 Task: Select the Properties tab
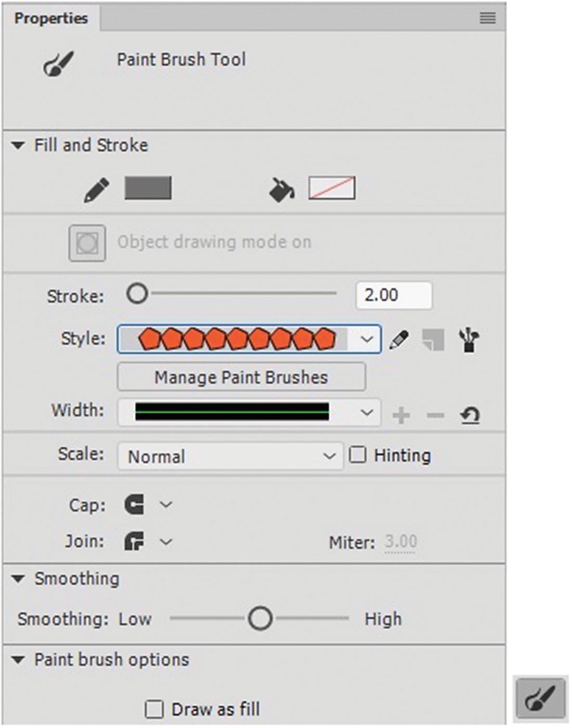51,19
